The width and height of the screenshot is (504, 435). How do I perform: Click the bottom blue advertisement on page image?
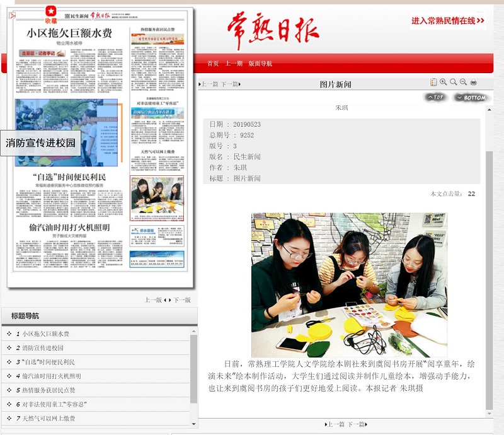[157, 259]
